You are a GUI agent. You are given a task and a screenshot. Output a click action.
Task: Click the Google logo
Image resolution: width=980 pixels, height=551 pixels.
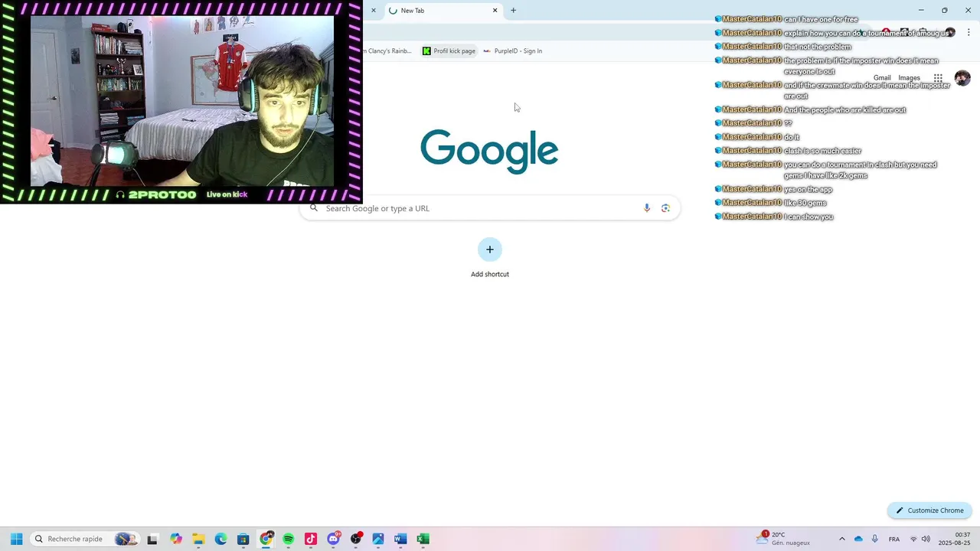[489, 152]
